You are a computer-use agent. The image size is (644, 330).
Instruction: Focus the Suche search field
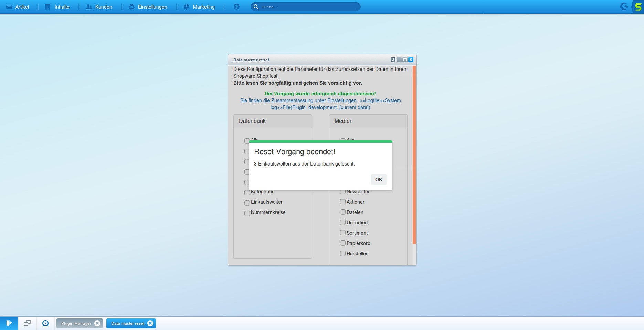coord(306,7)
